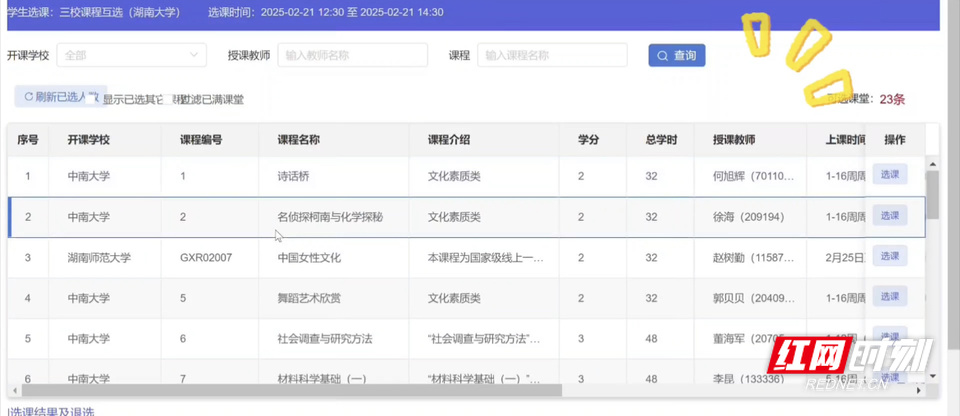Image resolution: width=960 pixels, height=416 pixels.
Task: Click the 刷新已选人数 refresh button
Action: click(x=61, y=96)
